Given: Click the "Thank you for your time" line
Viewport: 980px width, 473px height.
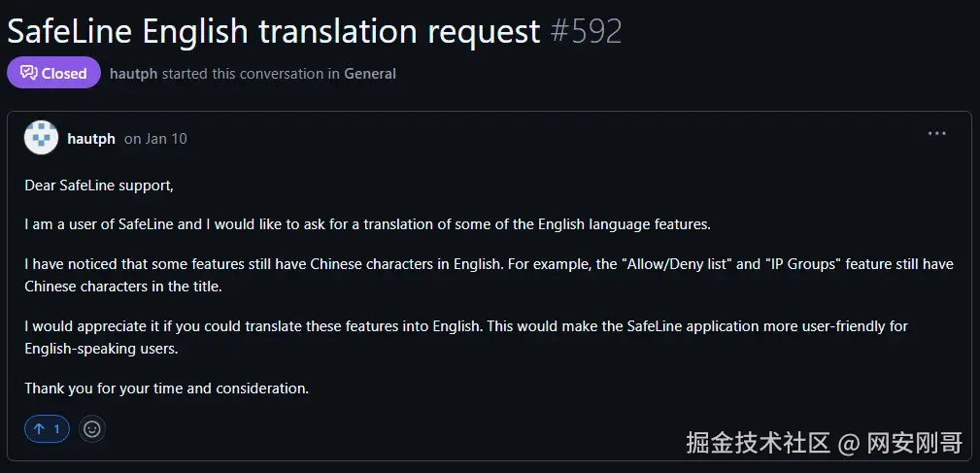Looking at the screenshot, I should (x=166, y=389).
